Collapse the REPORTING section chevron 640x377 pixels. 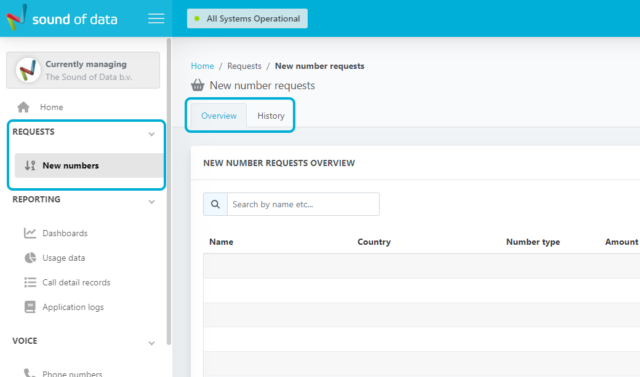point(151,202)
